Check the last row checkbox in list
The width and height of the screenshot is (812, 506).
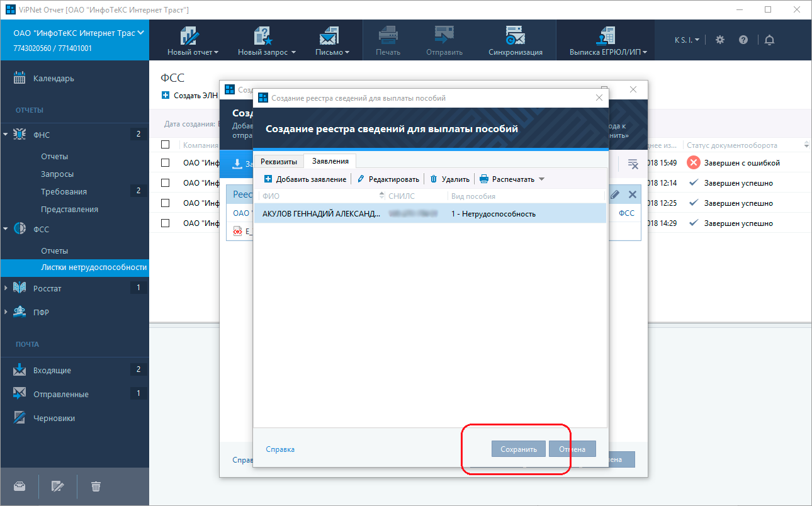166,223
